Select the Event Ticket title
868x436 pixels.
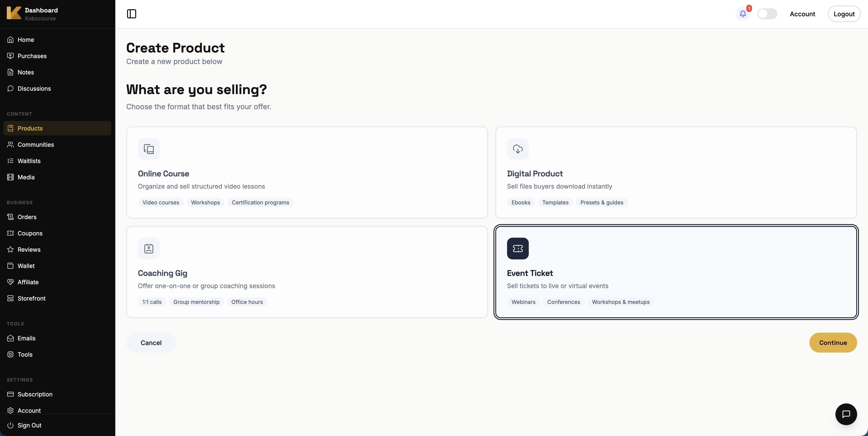[x=530, y=273]
